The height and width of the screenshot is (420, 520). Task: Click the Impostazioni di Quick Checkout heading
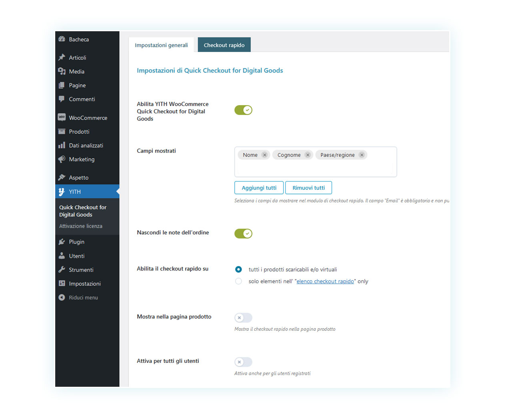pos(210,70)
